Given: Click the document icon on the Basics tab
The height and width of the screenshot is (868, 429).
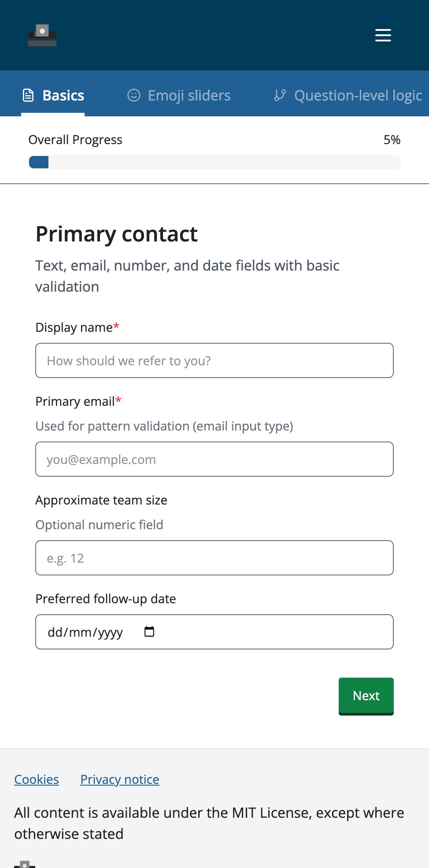Looking at the screenshot, I should (x=28, y=95).
